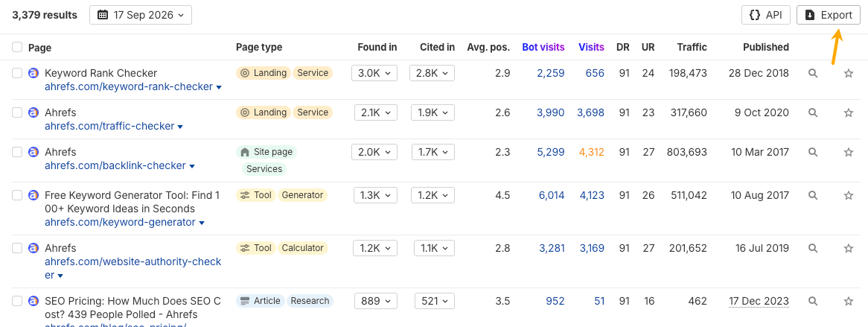Click the 17 Dec 2023 published date
The image size is (868, 327).
[x=759, y=301]
